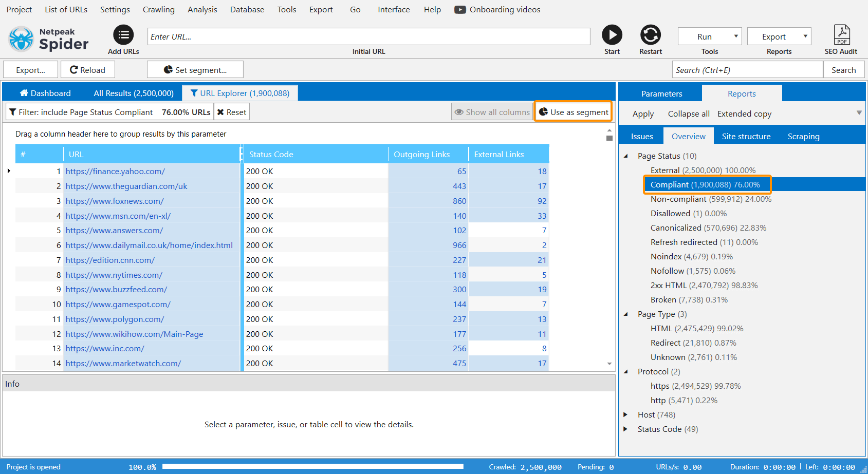Open the Dashboard tab
Viewport: 868px width, 474px height.
[45, 93]
